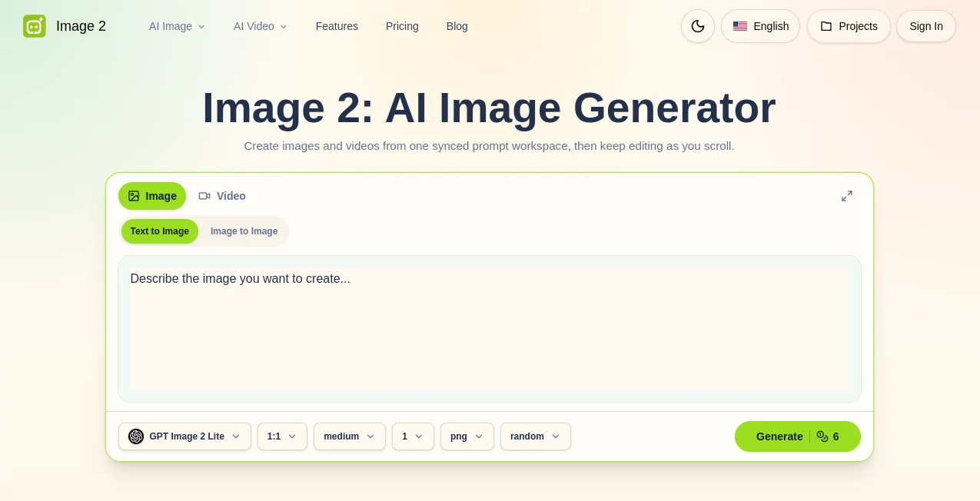980x501 pixels.
Task: Click the subtitle about synced prompt workspace
Action: (489, 146)
